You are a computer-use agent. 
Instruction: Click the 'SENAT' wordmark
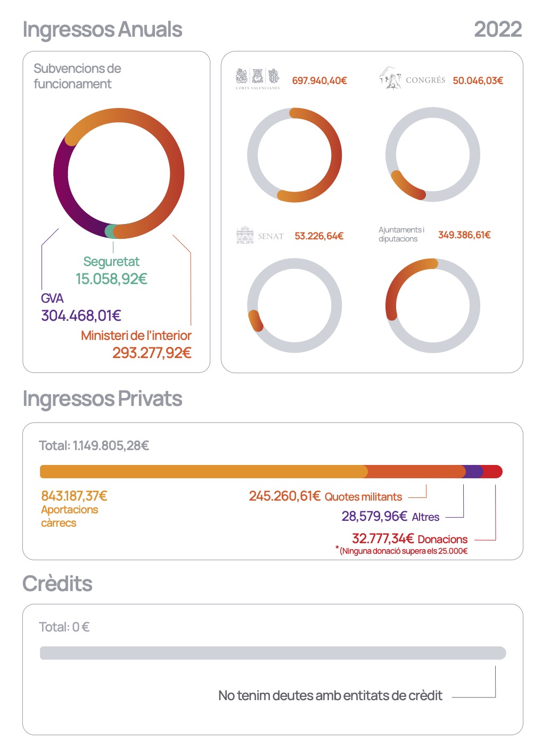tap(270, 236)
